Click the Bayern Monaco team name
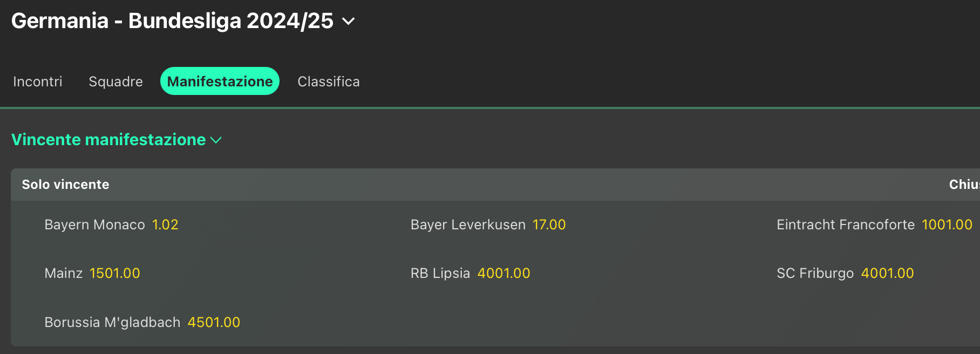Viewport: 980px width, 354px height. 94,225
